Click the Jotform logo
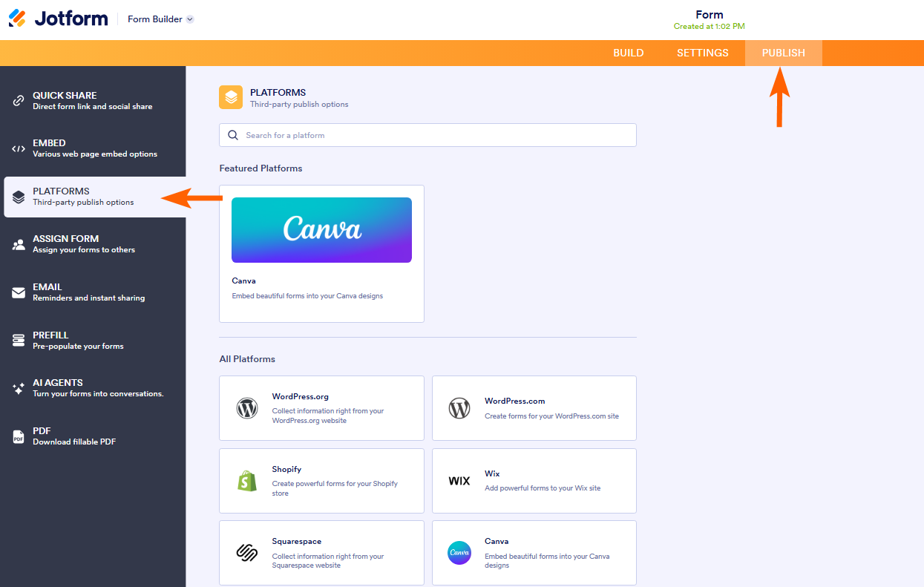The image size is (924, 587). [58, 18]
